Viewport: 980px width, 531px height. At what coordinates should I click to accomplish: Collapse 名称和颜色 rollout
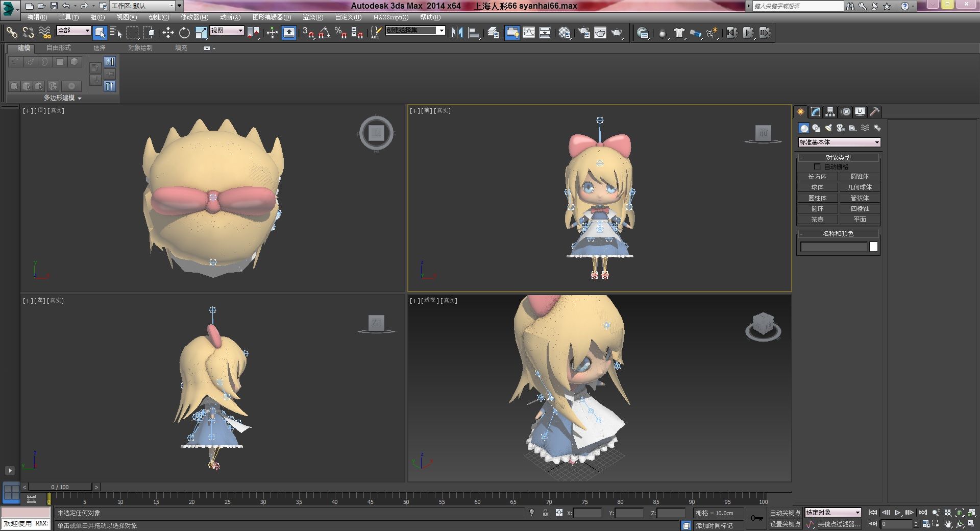point(838,233)
